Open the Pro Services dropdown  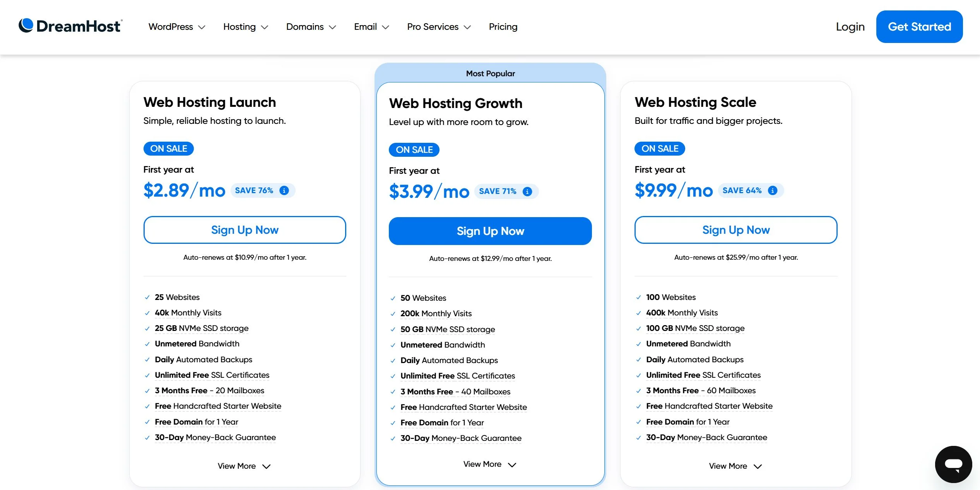(x=438, y=27)
